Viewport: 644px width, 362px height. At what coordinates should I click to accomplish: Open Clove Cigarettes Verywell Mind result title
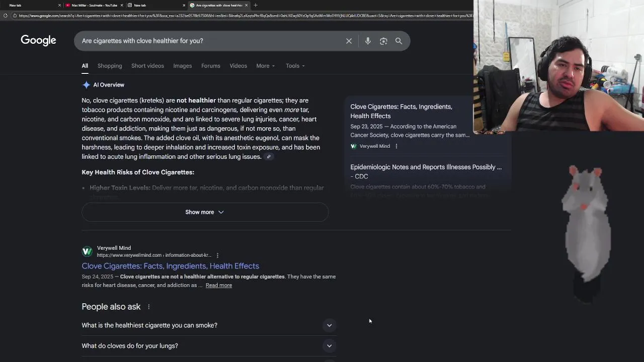point(171,266)
